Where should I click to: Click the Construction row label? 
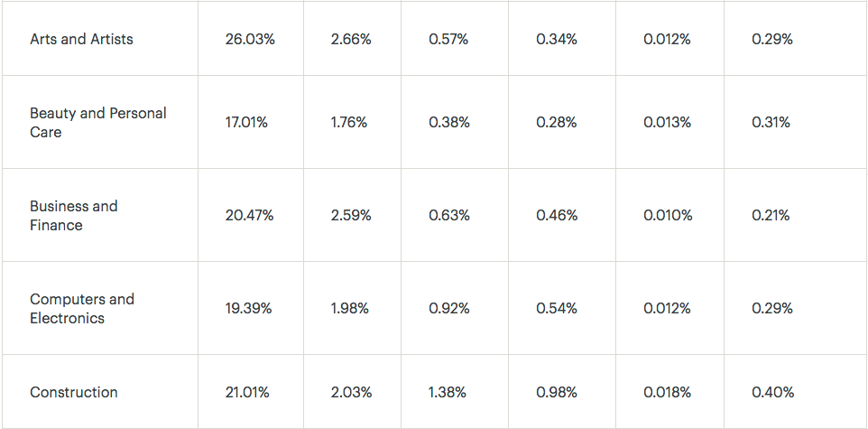click(74, 392)
